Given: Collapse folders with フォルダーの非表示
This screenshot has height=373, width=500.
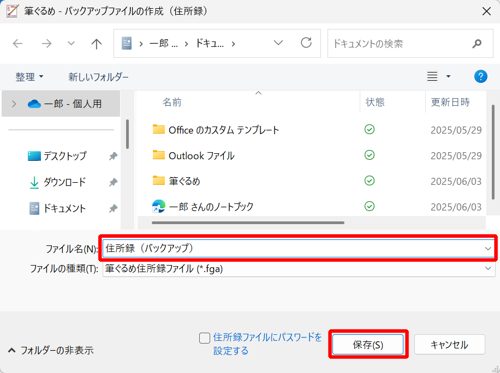Looking at the screenshot, I should pos(51,350).
